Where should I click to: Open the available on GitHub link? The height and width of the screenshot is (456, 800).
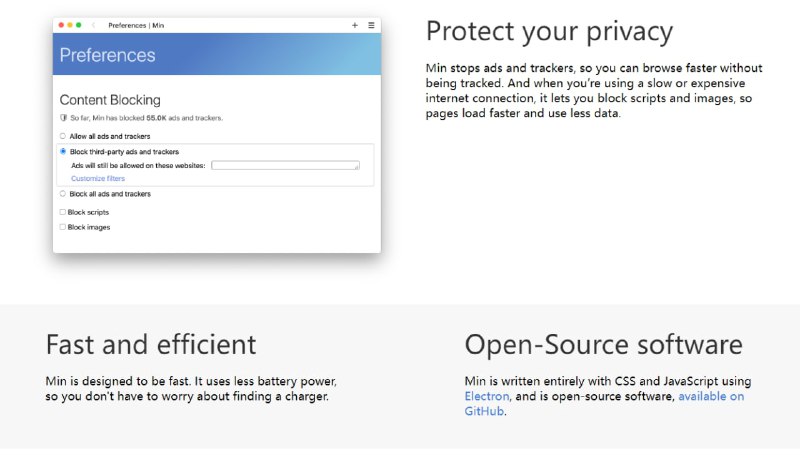pos(710,397)
